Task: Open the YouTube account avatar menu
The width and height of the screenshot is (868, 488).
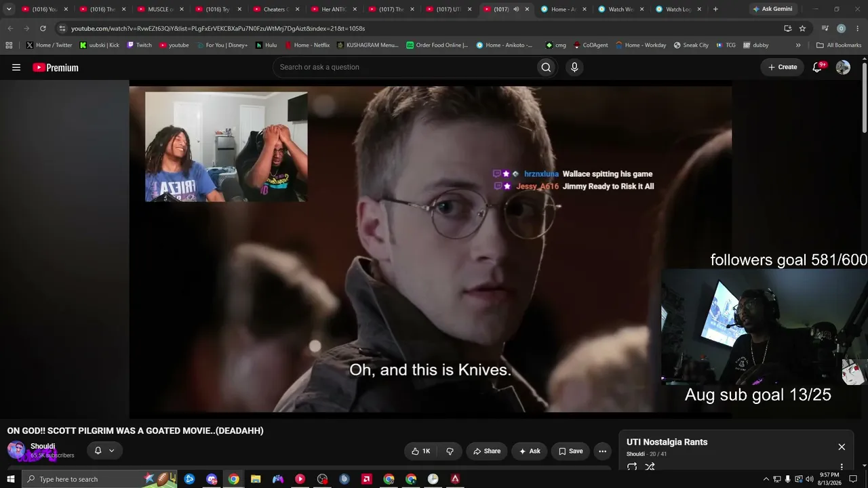Action: coord(843,67)
